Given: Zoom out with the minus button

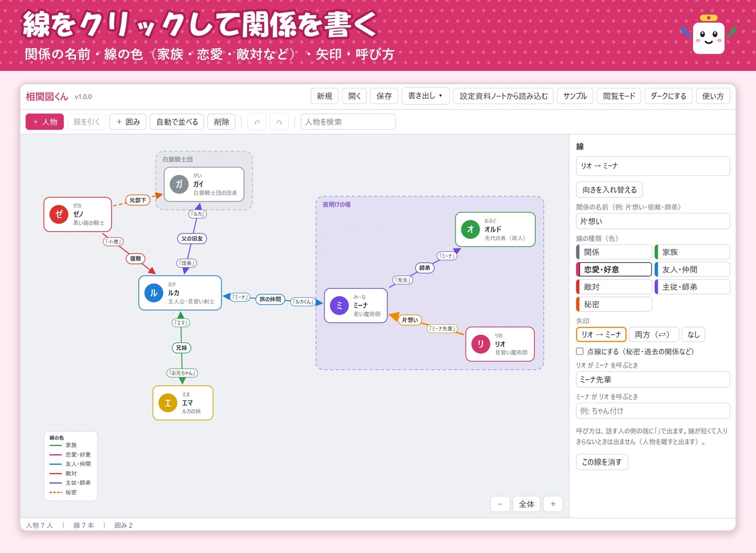Looking at the screenshot, I should pyautogui.click(x=500, y=504).
